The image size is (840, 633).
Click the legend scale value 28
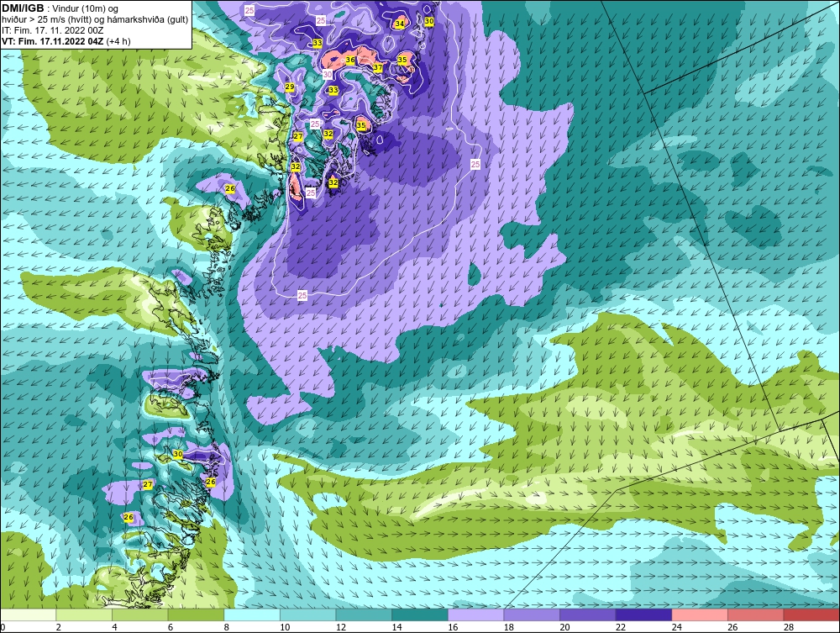pyautogui.click(x=789, y=627)
